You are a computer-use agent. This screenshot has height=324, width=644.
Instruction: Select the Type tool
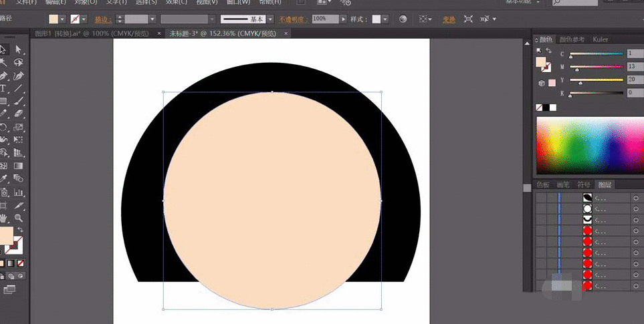click(x=3, y=88)
